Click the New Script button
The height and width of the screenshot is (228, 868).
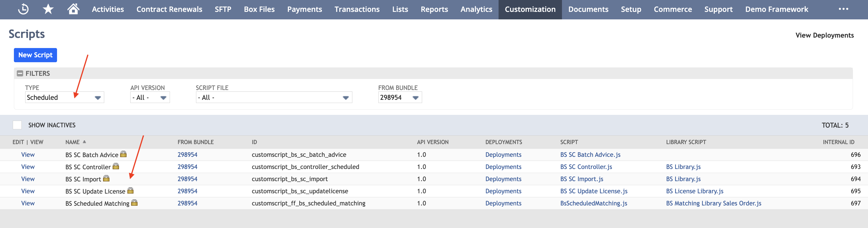point(35,55)
